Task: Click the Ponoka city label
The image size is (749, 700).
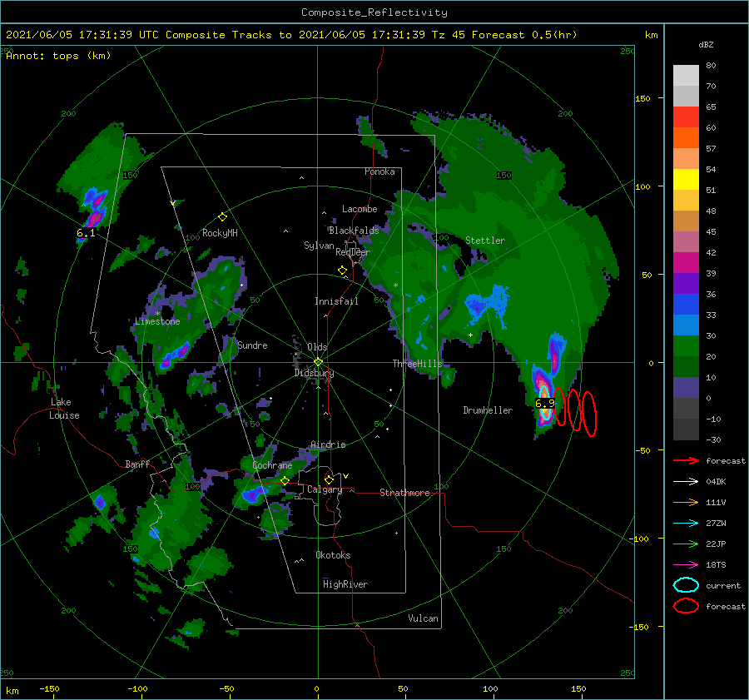Action: tap(379, 171)
